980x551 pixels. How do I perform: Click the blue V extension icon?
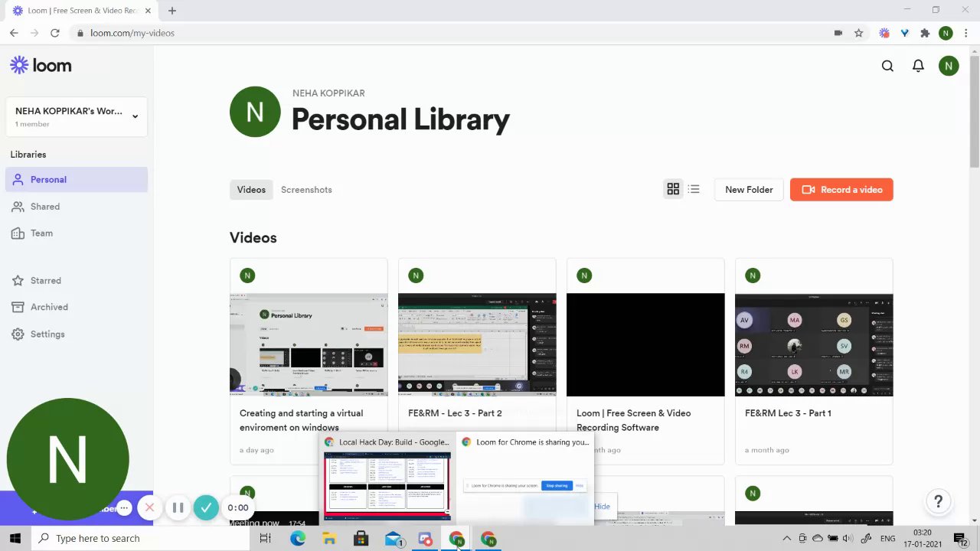coord(904,33)
